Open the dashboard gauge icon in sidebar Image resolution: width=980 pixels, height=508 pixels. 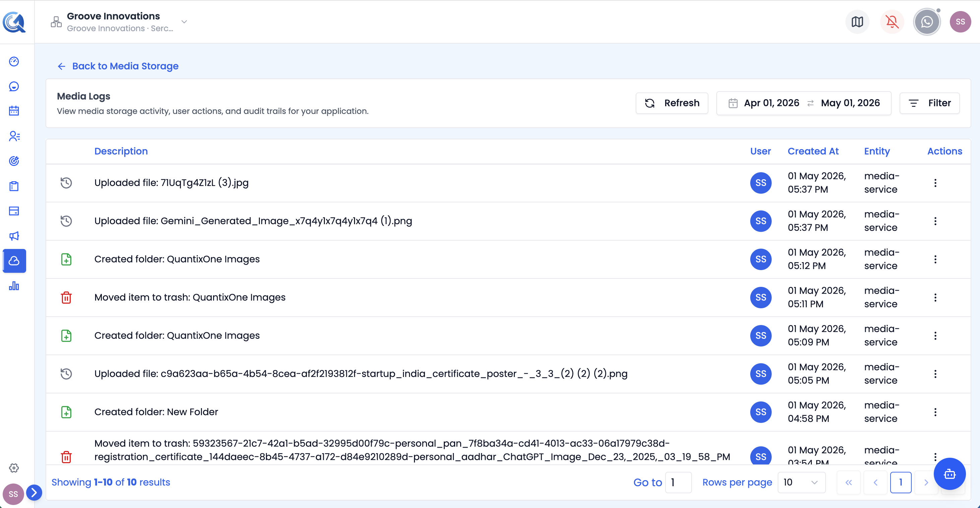pos(14,61)
